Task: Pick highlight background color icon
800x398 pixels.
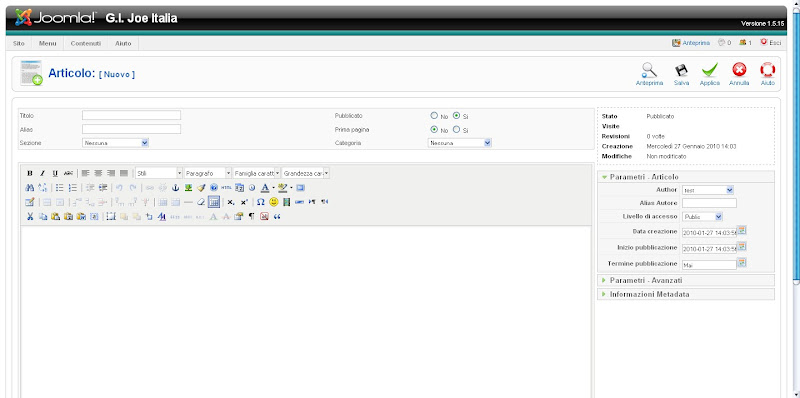Action: [283, 188]
